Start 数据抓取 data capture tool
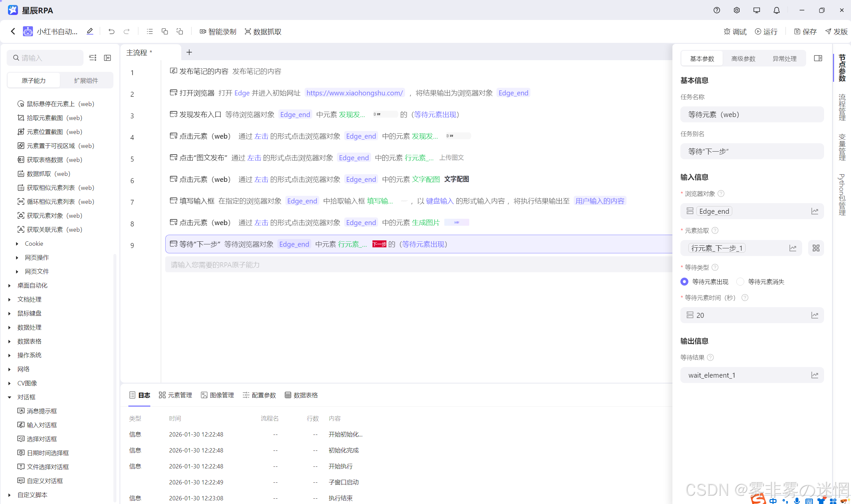This screenshot has height=504, width=851. [263, 32]
